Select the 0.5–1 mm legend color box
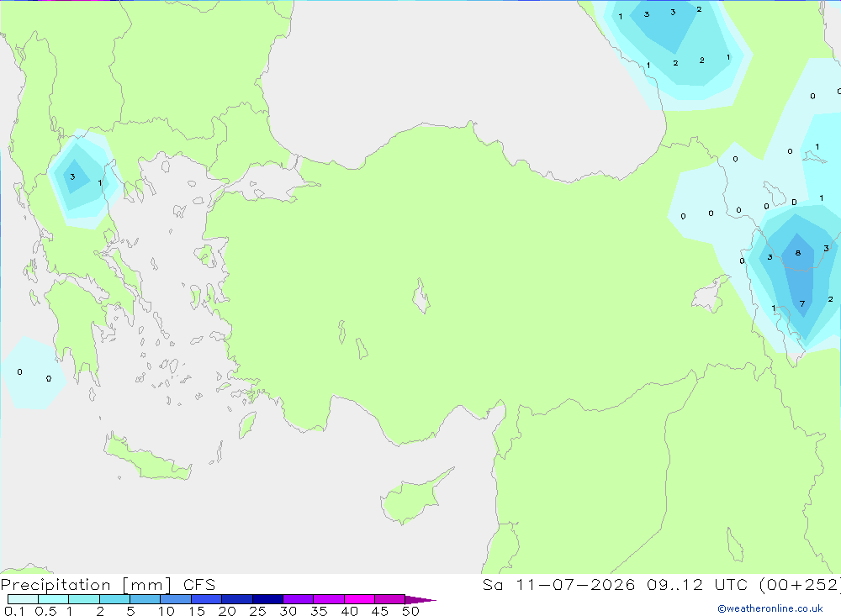Screen dimensions: 841x616 click(x=53, y=599)
